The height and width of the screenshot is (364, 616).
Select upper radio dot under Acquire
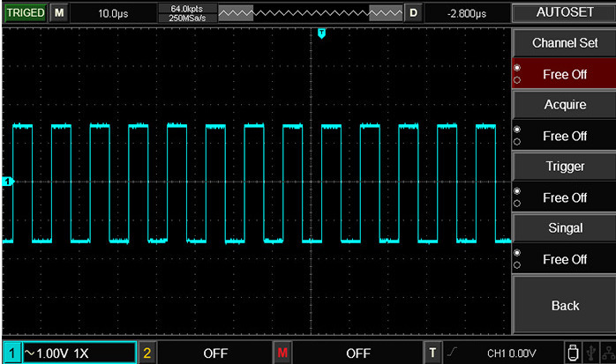[517, 130]
